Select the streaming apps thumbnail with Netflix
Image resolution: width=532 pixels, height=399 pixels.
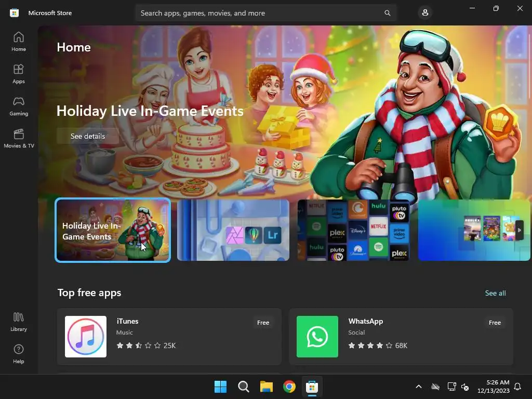353,230
